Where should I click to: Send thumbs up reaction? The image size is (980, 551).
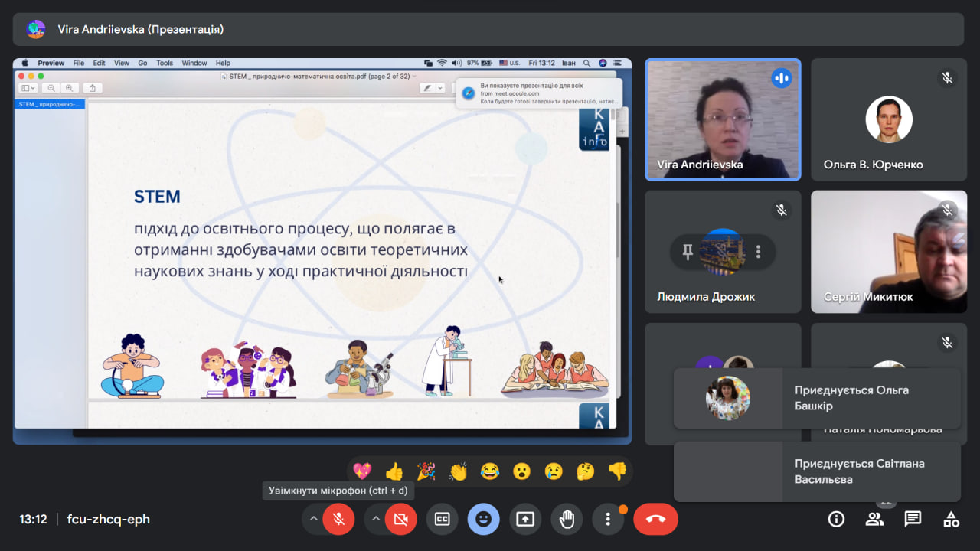click(x=394, y=471)
